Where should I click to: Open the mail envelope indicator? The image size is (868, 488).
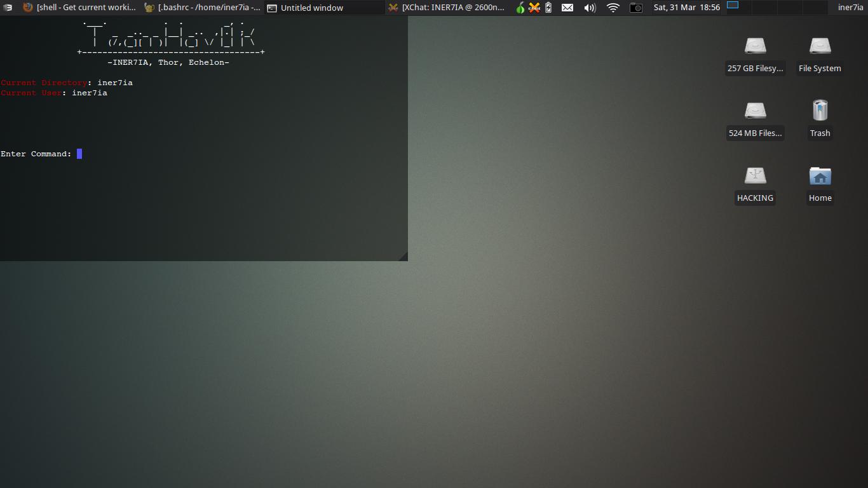click(x=567, y=8)
